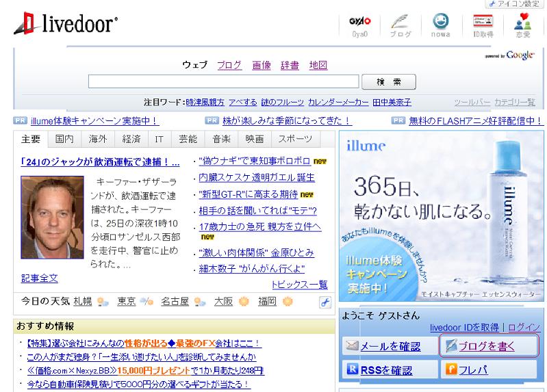
Task: Open 今なら自動車保険見積り recommendation link
Action: click(x=138, y=384)
